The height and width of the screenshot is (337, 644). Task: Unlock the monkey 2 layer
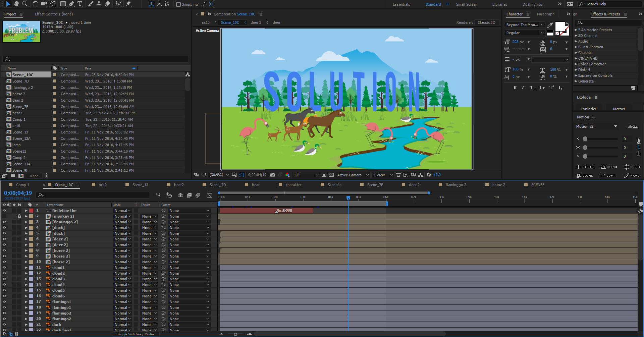tap(19, 216)
